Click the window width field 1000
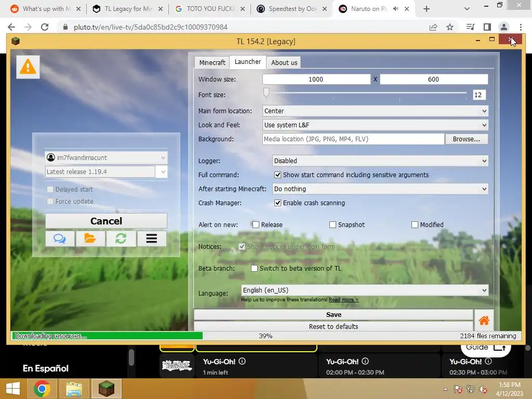 (316, 79)
